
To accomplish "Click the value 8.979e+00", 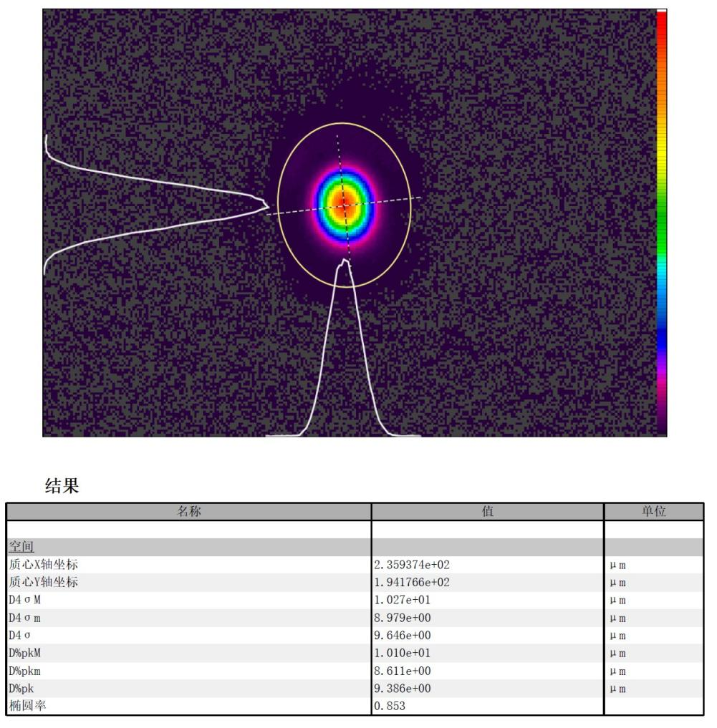I will (403, 618).
